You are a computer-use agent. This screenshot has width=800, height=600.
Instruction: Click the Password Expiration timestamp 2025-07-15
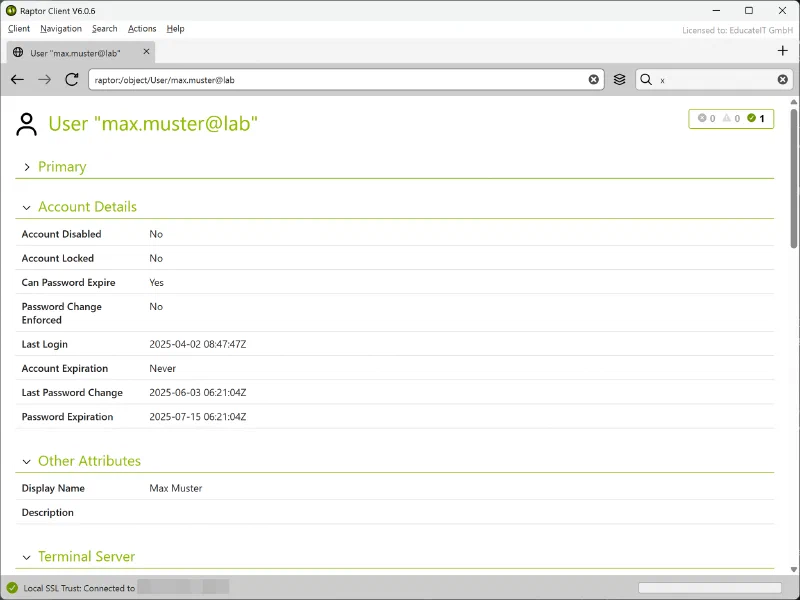pyautogui.click(x=197, y=417)
